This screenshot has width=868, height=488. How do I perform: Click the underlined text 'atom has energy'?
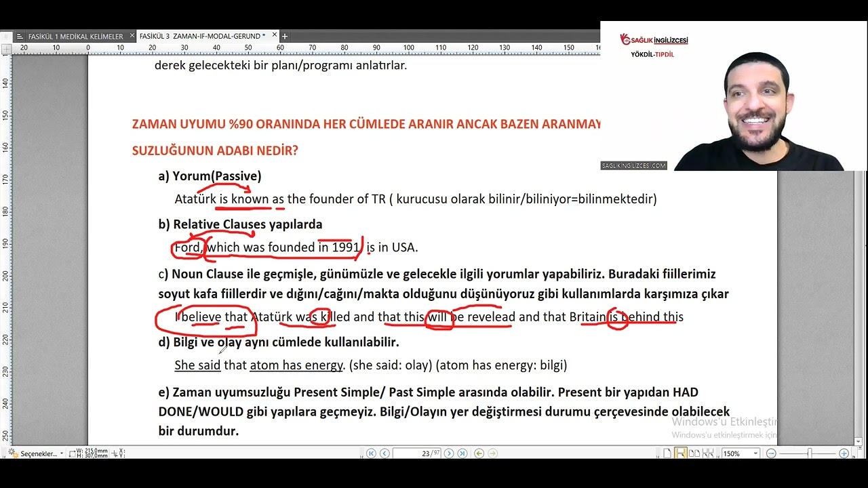point(296,365)
